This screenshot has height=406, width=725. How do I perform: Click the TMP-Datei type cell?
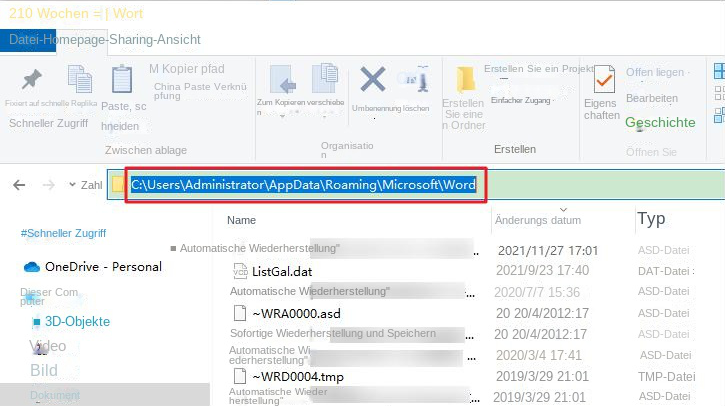[x=667, y=376]
